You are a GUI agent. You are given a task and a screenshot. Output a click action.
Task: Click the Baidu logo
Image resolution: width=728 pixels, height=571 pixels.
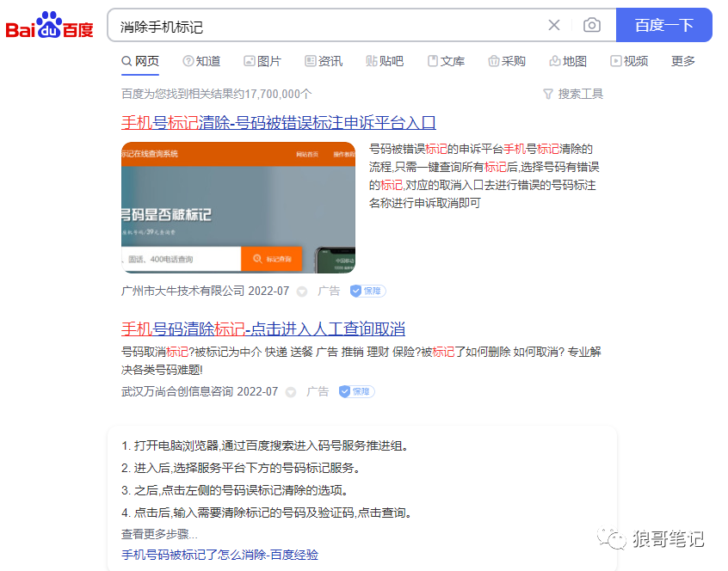[49, 25]
